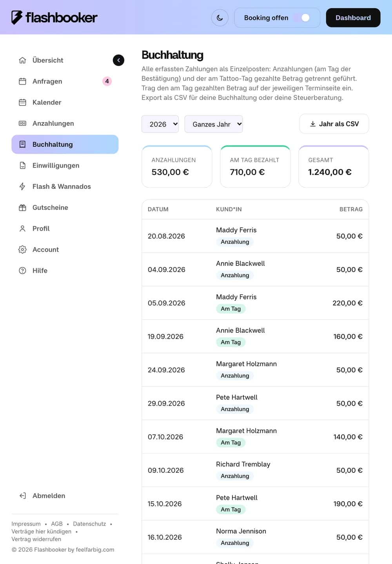392x564 pixels.
Task: Click the date 15.10.2026
Action: click(165, 504)
